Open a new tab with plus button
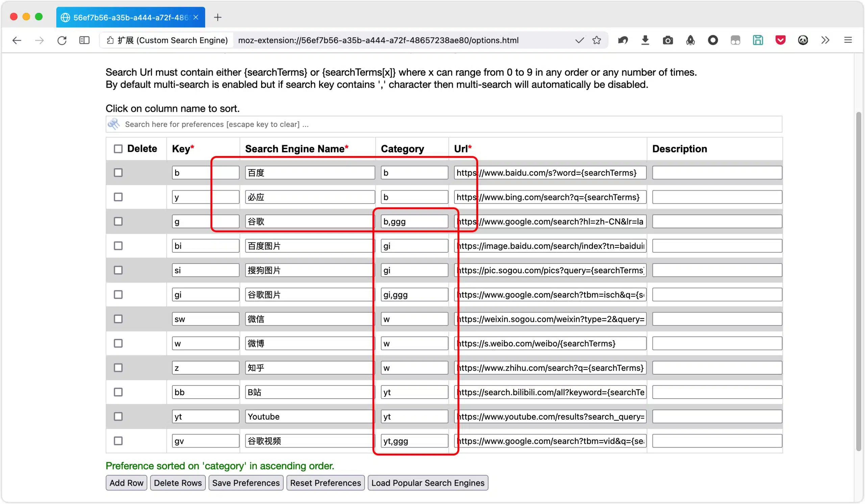Viewport: 865px width, 504px height. click(218, 17)
